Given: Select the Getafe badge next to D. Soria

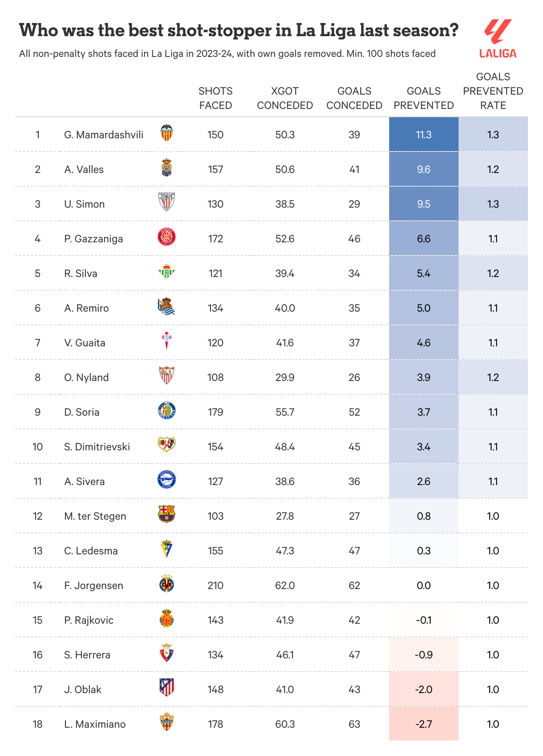Looking at the screenshot, I should [x=166, y=410].
